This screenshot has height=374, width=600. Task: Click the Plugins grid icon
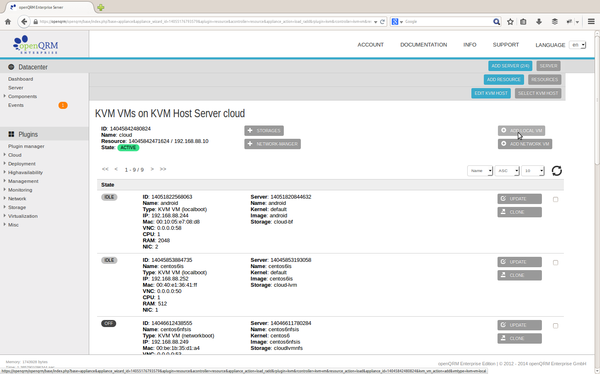tap(11, 134)
